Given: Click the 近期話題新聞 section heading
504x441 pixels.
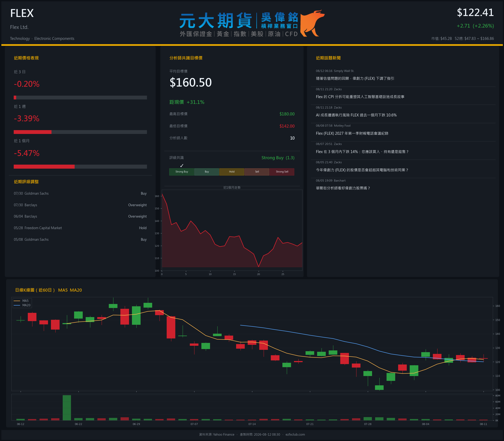Looking at the screenshot, I should tap(328, 58).
